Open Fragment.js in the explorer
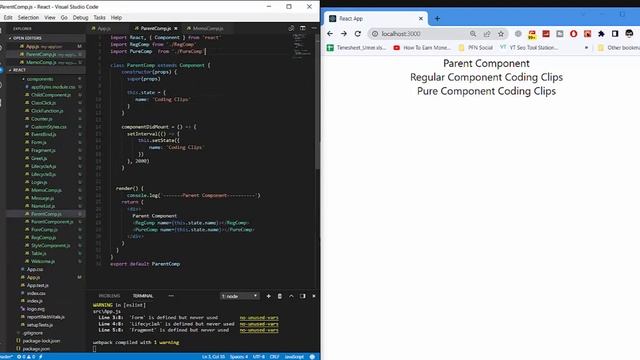The height and width of the screenshot is (360, 640). [43, 150]
